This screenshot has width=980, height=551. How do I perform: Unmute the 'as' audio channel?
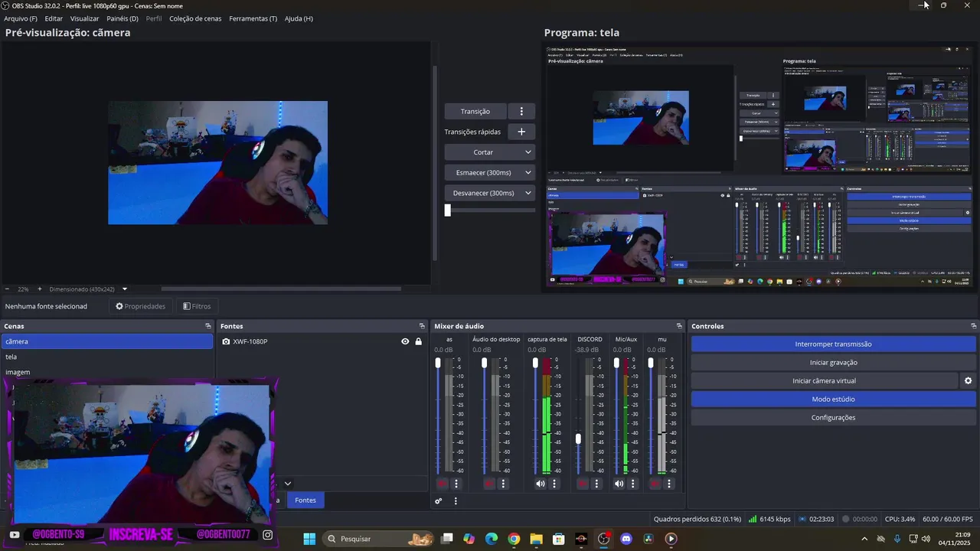(x=442, y=484)
